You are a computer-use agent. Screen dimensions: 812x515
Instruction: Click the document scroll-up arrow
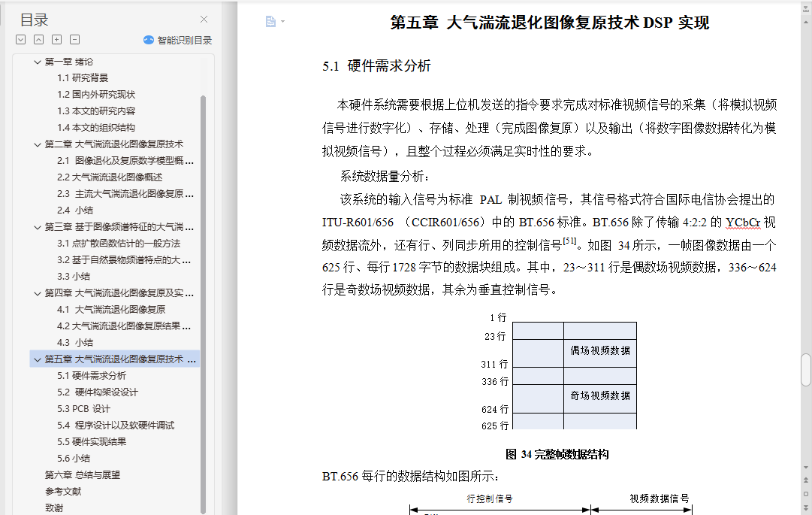tap(806, 23)
